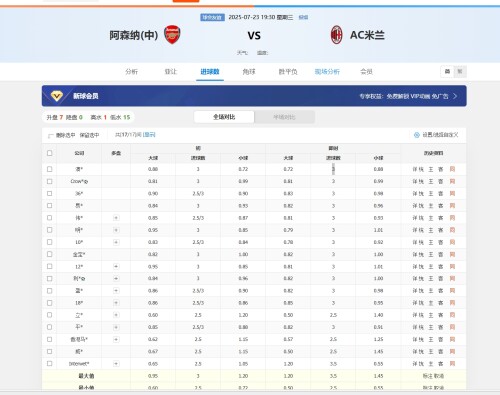Image resolution: width=500 pixels, height=395 pixels.
Task: Open the 亚让 tab
Action: coord(171,71)
